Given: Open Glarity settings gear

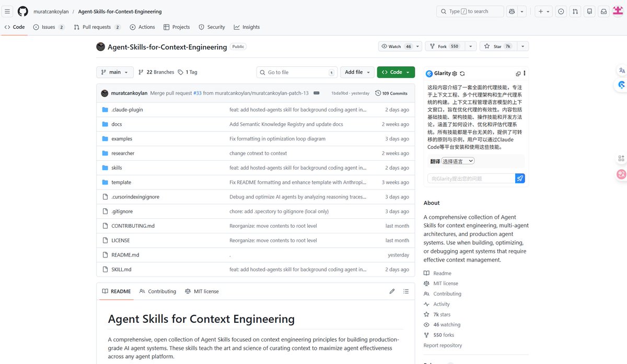Looking at the screenshot, I should point(454,73).
